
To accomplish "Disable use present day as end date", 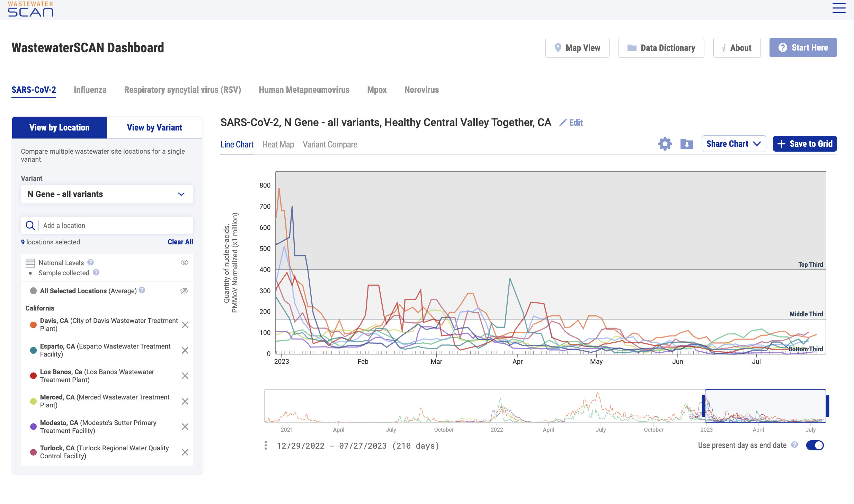I will (815, 445).
